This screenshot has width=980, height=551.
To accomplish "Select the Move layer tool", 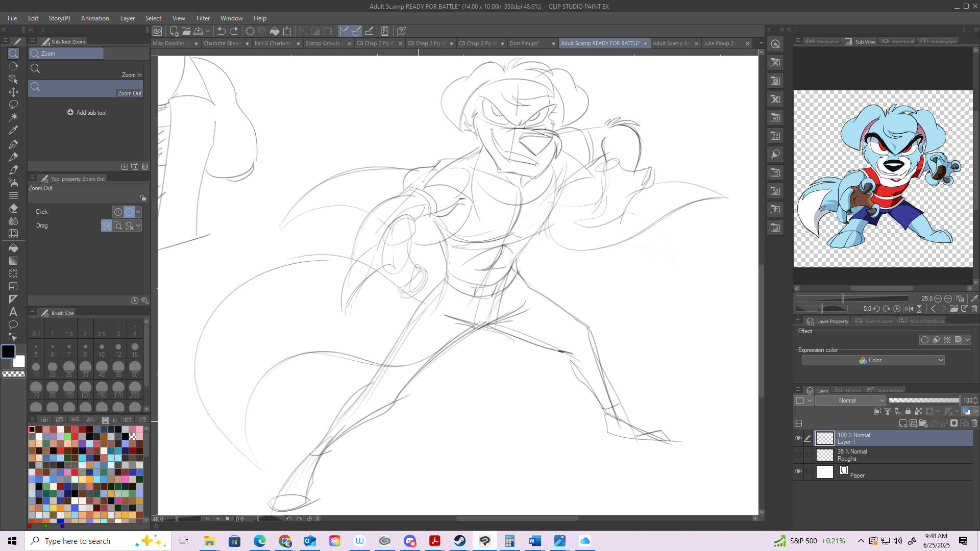I will [13, 92].
